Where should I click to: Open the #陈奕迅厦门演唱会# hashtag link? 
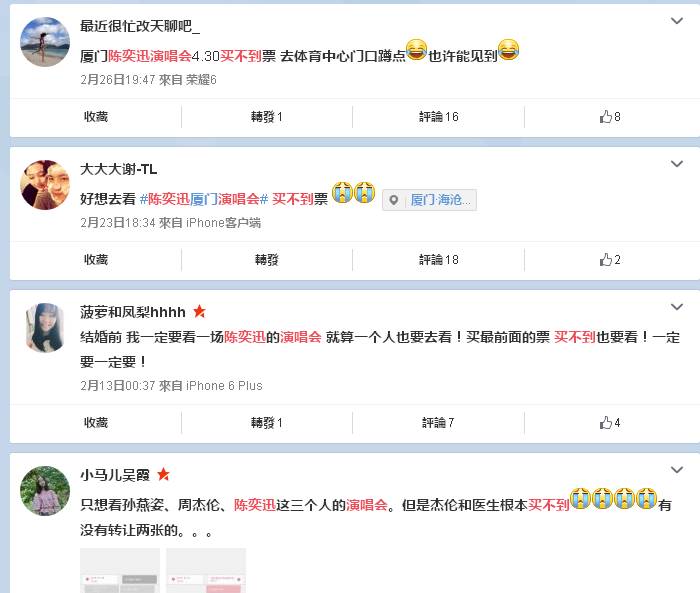204,199
